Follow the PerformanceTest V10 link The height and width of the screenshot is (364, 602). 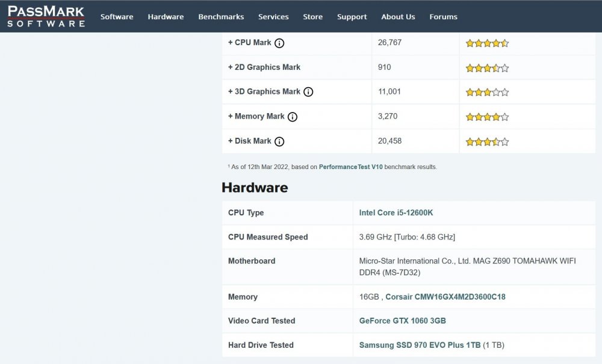coord(350,167)
